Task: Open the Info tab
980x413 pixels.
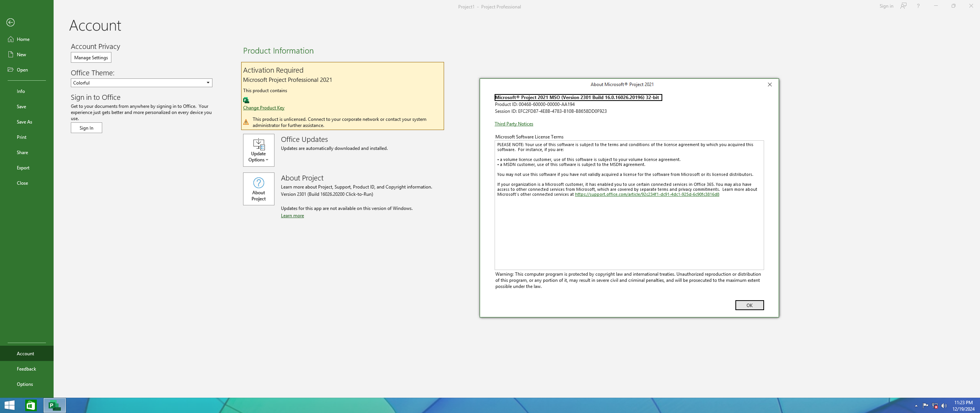Action: (27, 91)
